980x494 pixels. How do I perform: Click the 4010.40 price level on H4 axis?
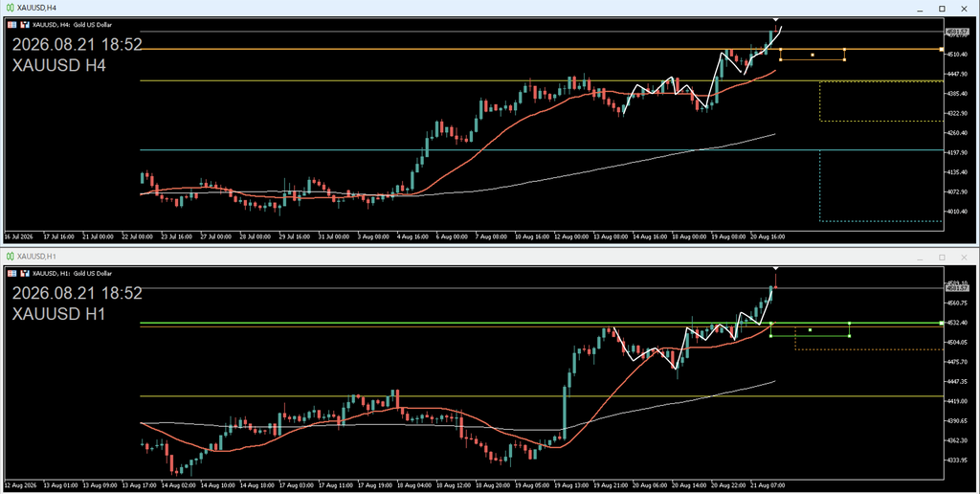click(x=957, y=212)
